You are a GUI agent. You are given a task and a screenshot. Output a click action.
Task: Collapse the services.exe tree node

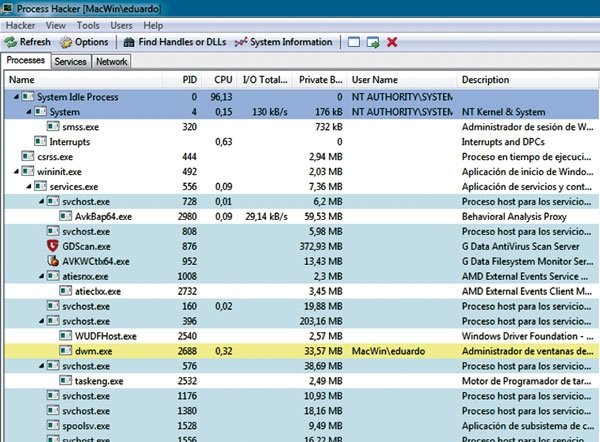29,186
